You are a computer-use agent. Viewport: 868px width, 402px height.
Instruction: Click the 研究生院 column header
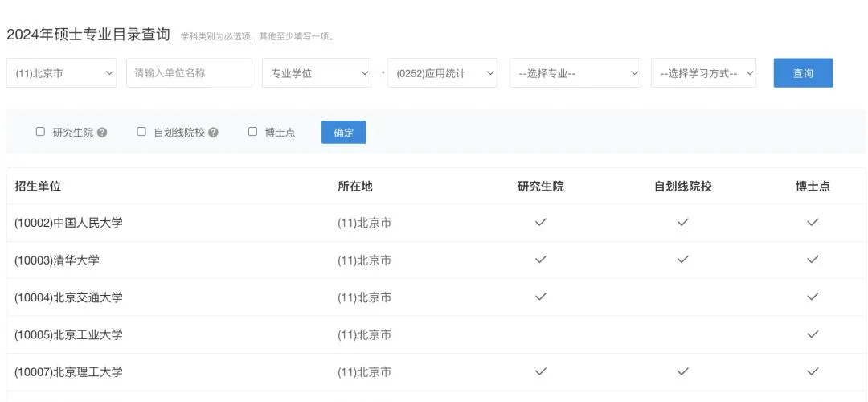click(x=540, y=187)
